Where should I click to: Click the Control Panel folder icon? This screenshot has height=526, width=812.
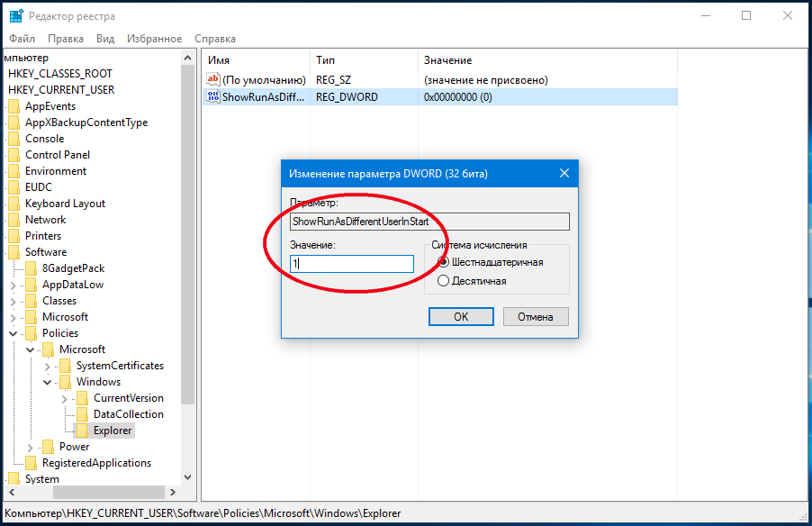tap(14, 155)
